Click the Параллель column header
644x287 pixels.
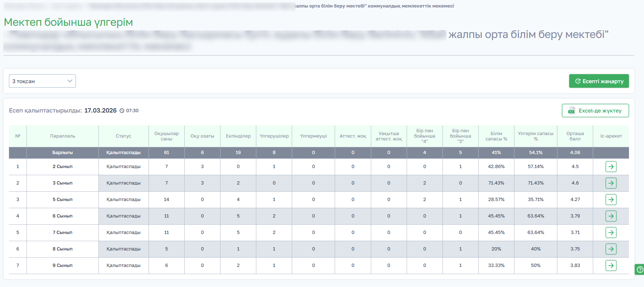coord(63,136)
